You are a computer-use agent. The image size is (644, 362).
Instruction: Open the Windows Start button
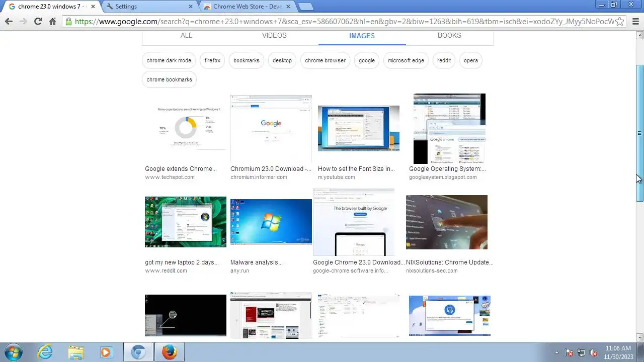(12, 352)
